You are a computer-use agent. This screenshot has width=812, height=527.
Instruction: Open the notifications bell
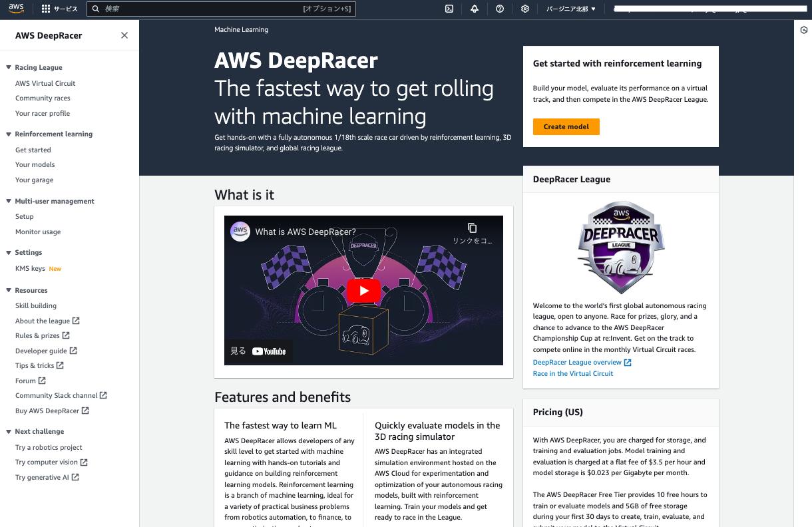tap(475, 9)
